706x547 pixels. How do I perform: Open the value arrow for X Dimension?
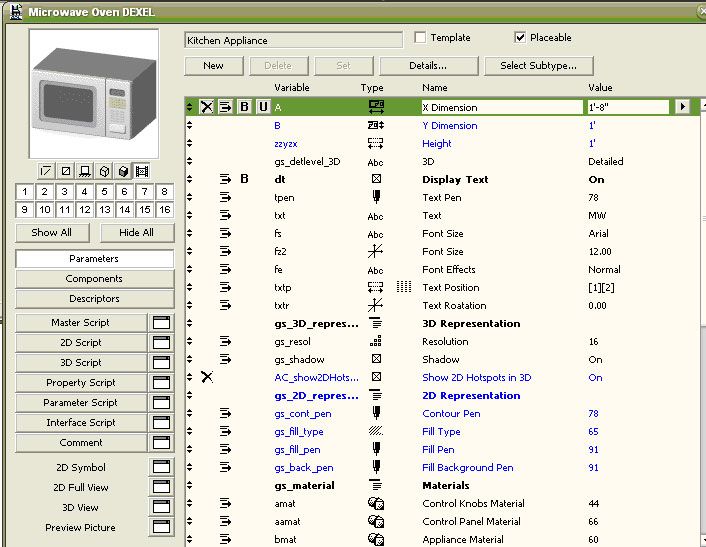[683, 107]
